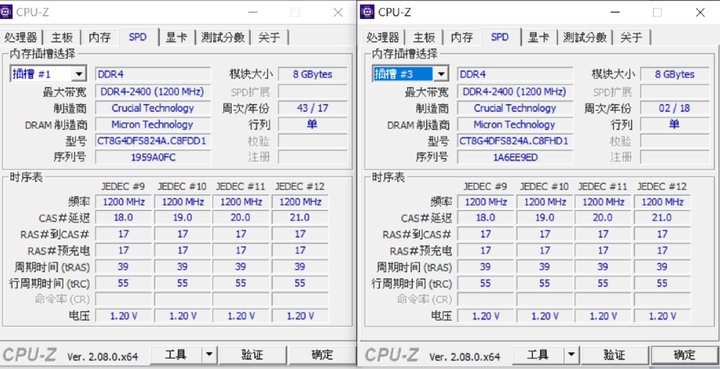Click the week/year value 02 / 18
The image size is (720, 369).
point(674,108)
